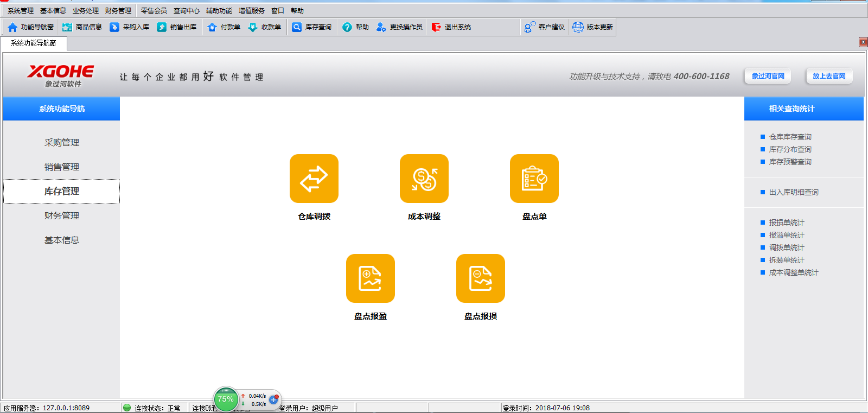The height and width of the screenshot is (413, 868).
Task: Click the 放上去官网 button
Action: point(829,77)
